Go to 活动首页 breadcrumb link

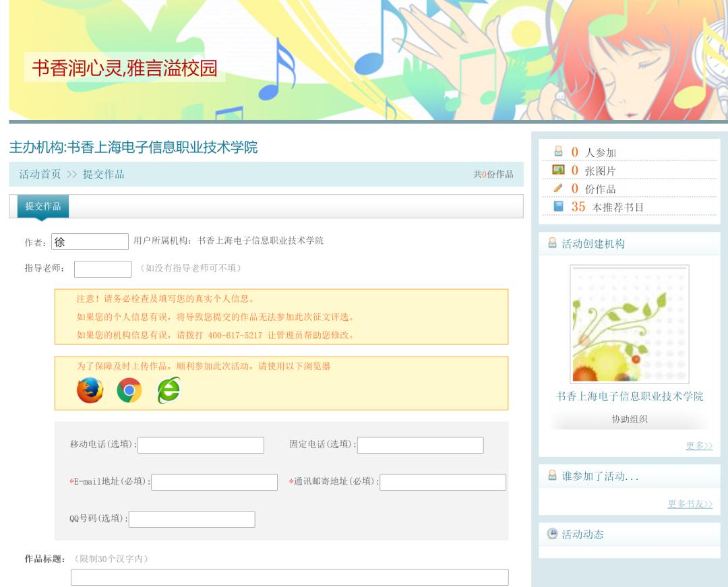(40, 174)
